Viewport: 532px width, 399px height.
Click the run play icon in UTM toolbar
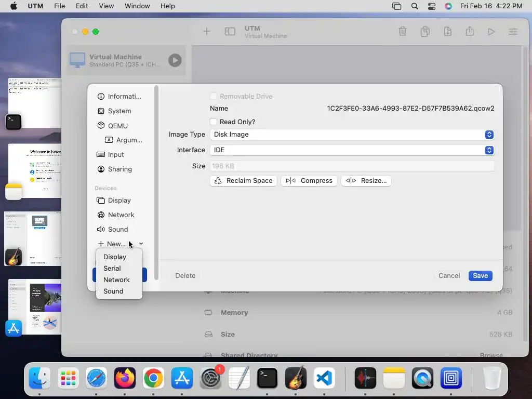point(491,32)
